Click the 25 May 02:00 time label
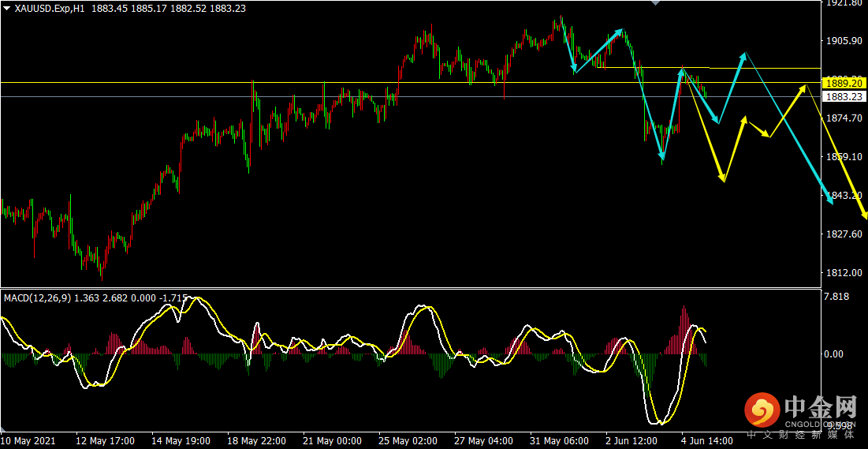This screenshot has width=868, height=449. pos(408,440)
